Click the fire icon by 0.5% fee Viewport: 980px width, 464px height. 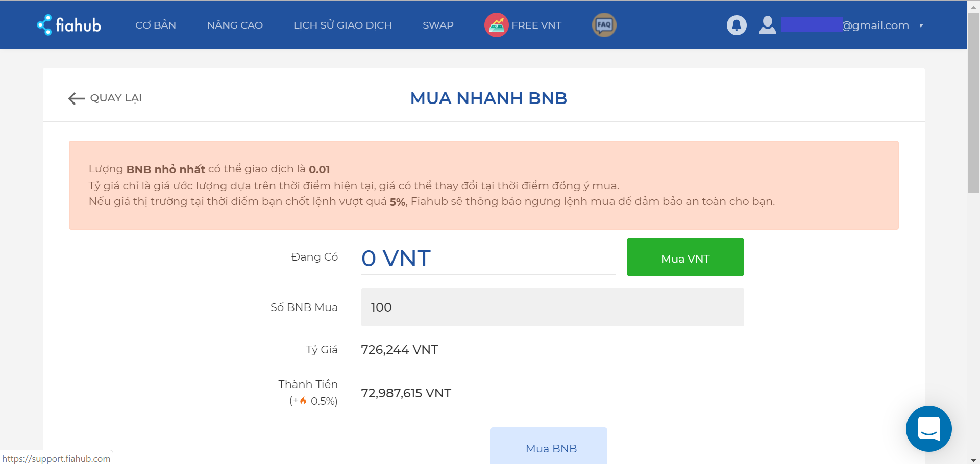point(303,400)
